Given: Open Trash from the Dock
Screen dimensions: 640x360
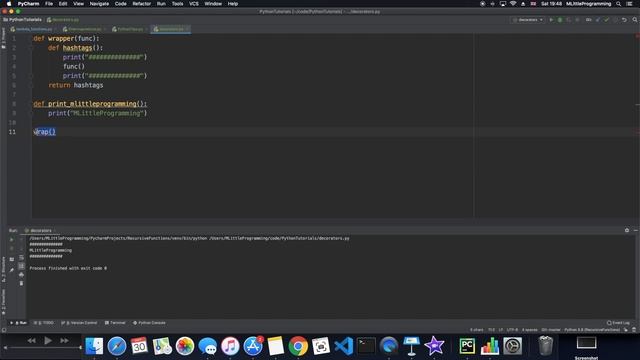Looking at the screenshot, I should 545,346.
